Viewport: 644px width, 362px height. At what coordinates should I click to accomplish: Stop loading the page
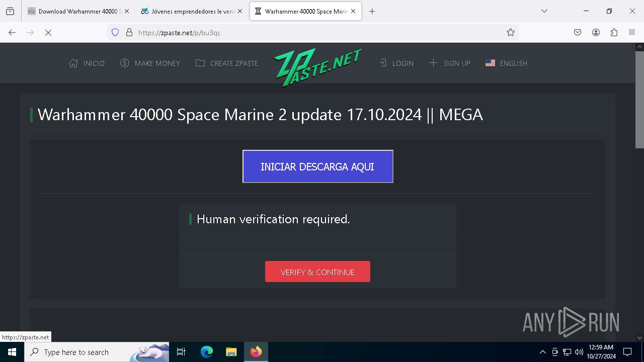pos(48,33)
